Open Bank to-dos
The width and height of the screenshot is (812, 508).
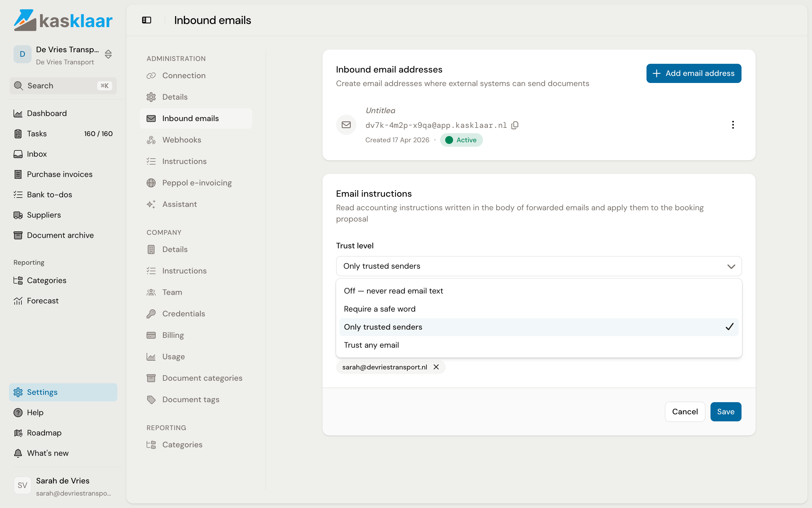click(x=63, y=194)
